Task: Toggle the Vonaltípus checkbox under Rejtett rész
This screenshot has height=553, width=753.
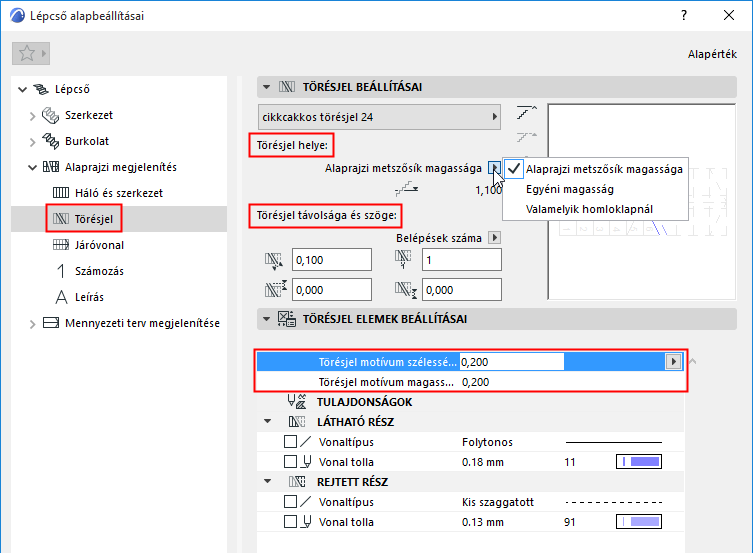Action: (x=291, y=502)
